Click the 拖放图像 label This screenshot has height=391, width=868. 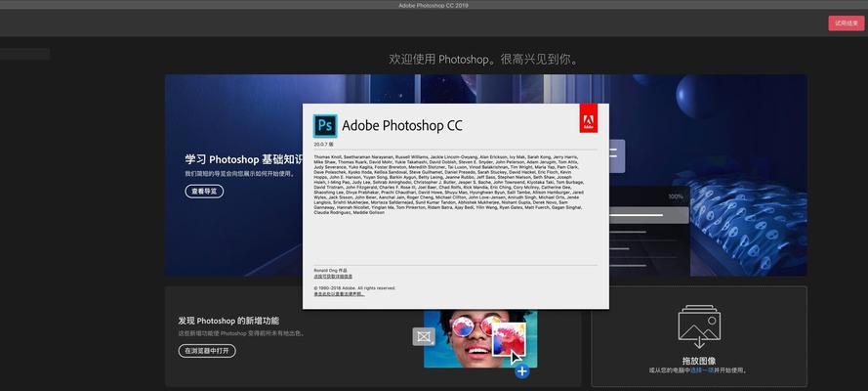(699, 361)
